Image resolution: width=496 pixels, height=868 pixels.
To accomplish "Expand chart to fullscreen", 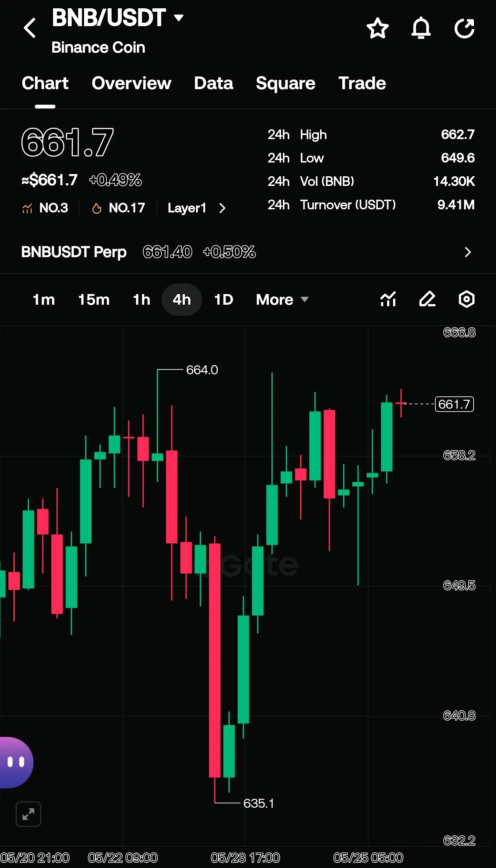I will point(28,814).
